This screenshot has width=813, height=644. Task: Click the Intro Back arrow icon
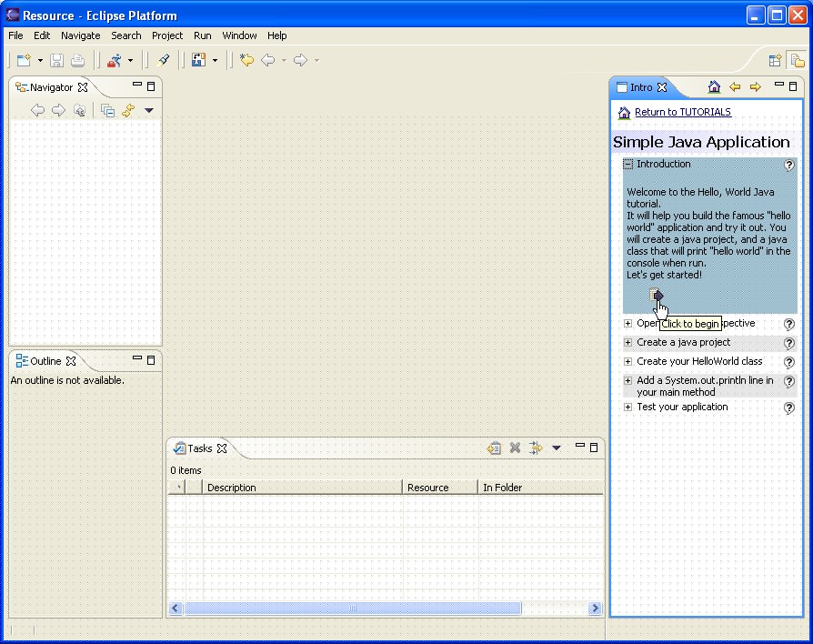point(735,87)
